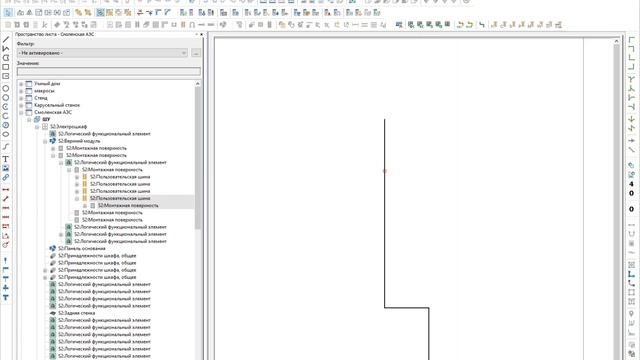This screenshot has width=640, height=360.
Task: Insert angle connection down-right symbol
Action: (631, 40)
